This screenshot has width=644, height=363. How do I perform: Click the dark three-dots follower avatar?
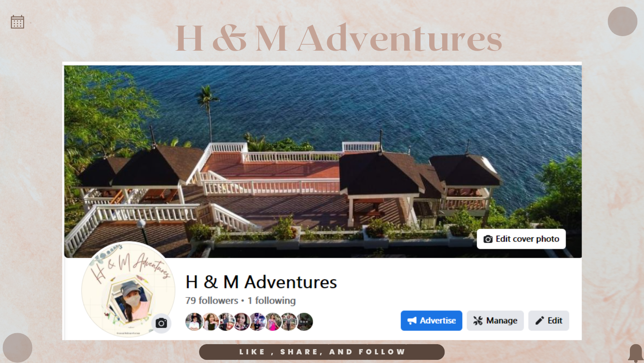coord(304,322)
